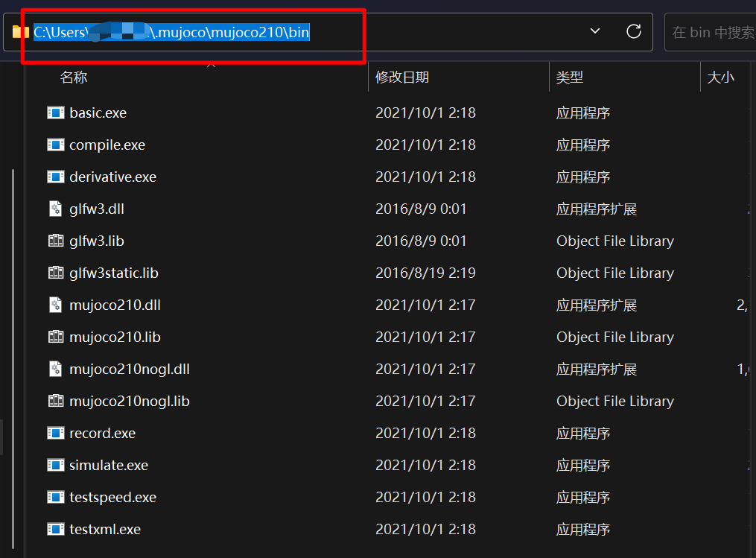Click the mujoco210.dll extension icon
Image resolution: width=756 pixels, height=558 pixels.
point(55,305)
